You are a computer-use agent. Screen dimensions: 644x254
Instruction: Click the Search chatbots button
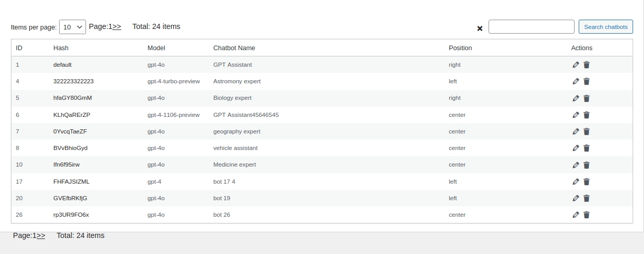(606, 27)
